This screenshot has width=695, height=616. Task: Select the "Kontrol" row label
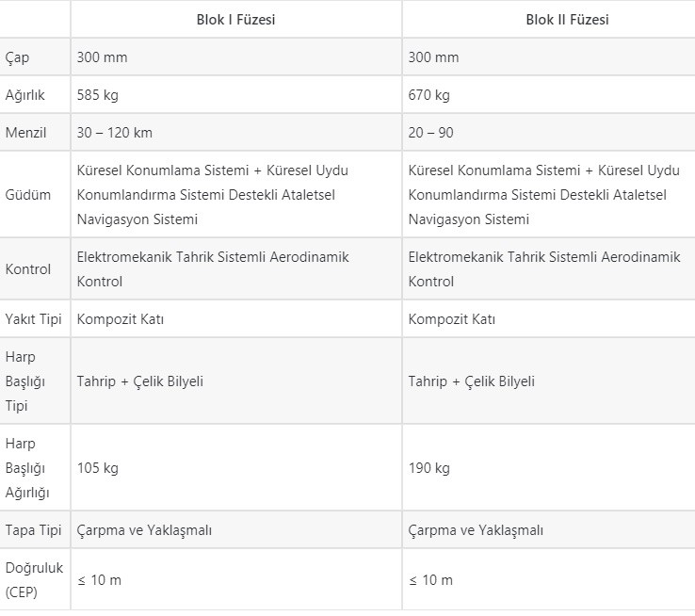pyautogui.click(x=28, y=269)
